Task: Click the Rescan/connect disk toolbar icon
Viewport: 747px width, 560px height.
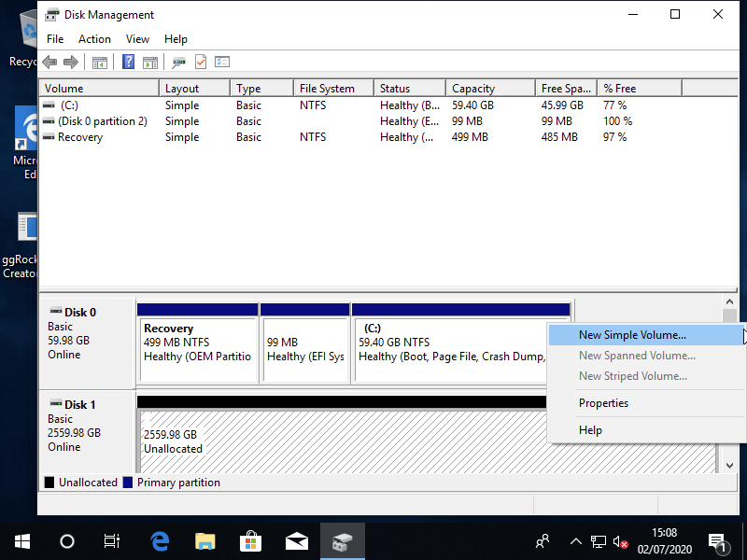Action: [178, 62]
